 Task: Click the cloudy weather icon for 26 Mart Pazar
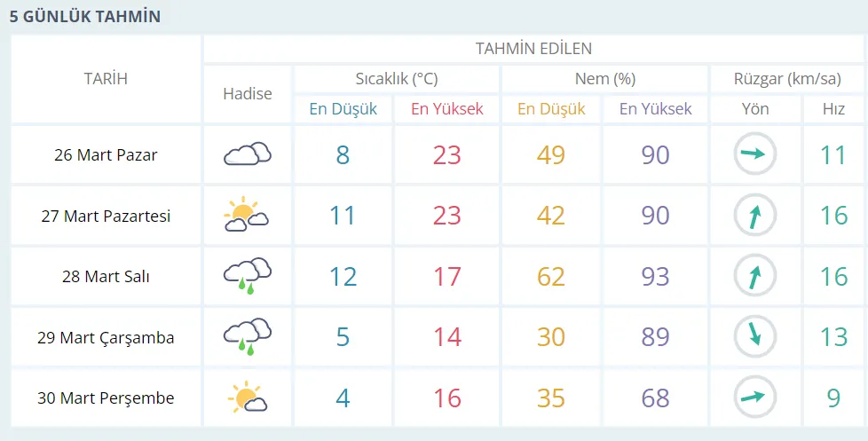click(247, 154)
